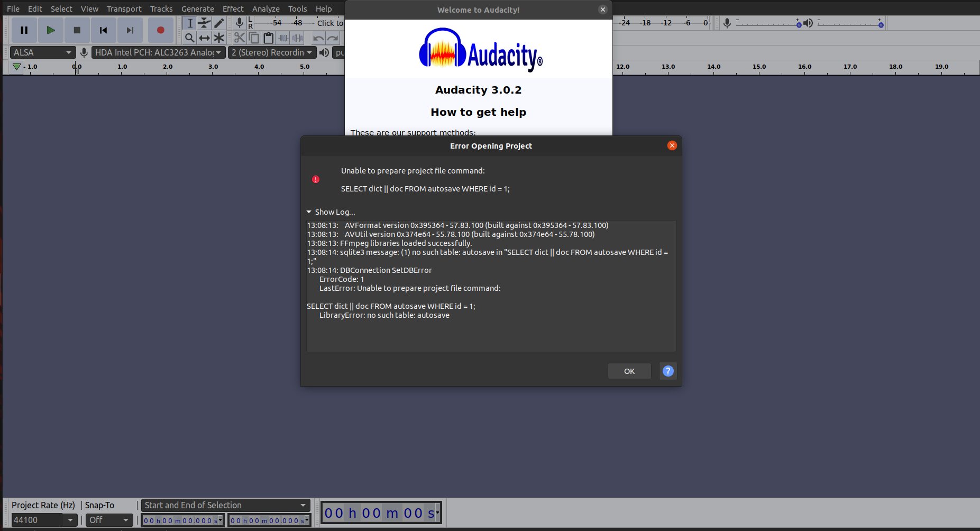
Task: Open the Snap-To Off dropdown
Action: click(109, 520)
